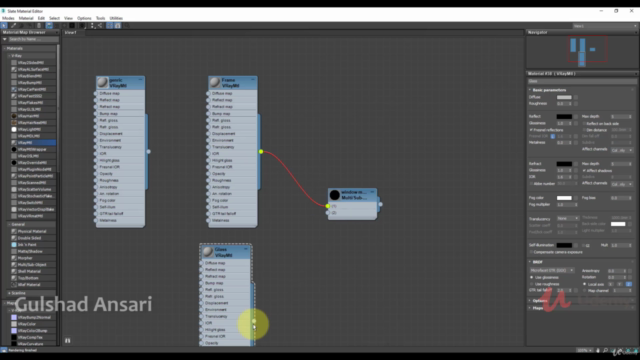The image size is (640, 360).
Task: Click Search by Name field
Action: [33, 39]
